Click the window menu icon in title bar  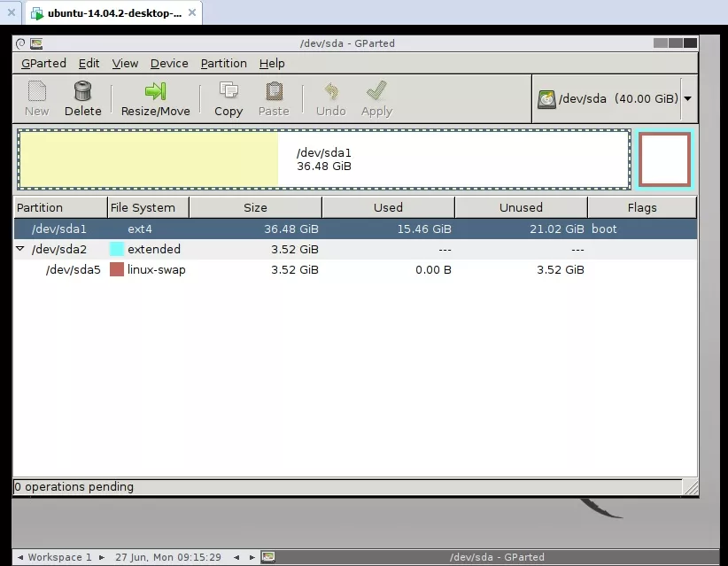20,43
